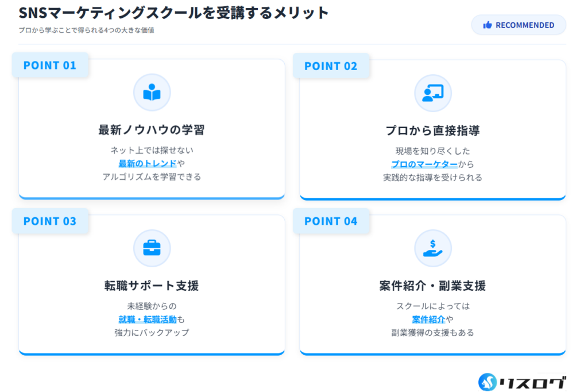Click the instructor presentation board icon
This screenshot has height=392, width=588.
[433, 93]
